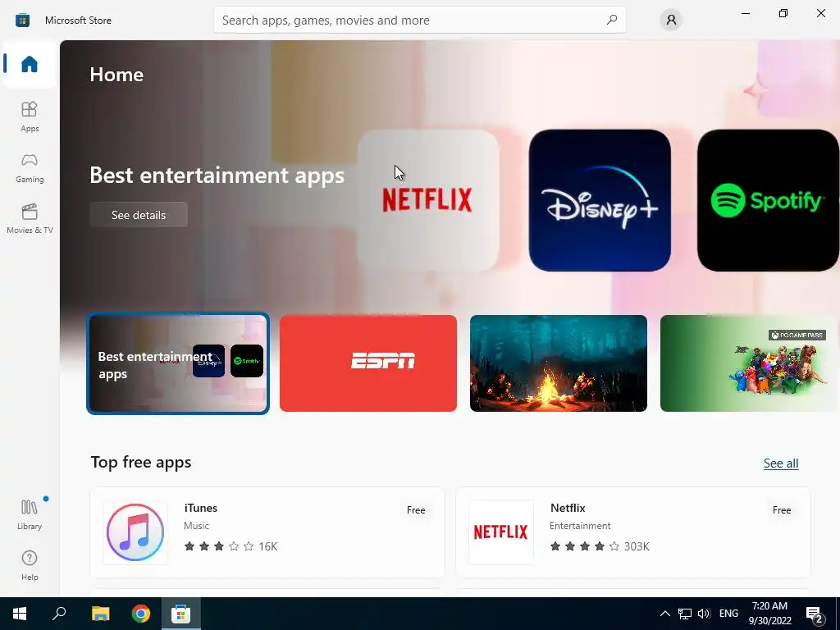Open the Apps section
The height and width of the screenshot is (630, 840).
pos(30,116)
